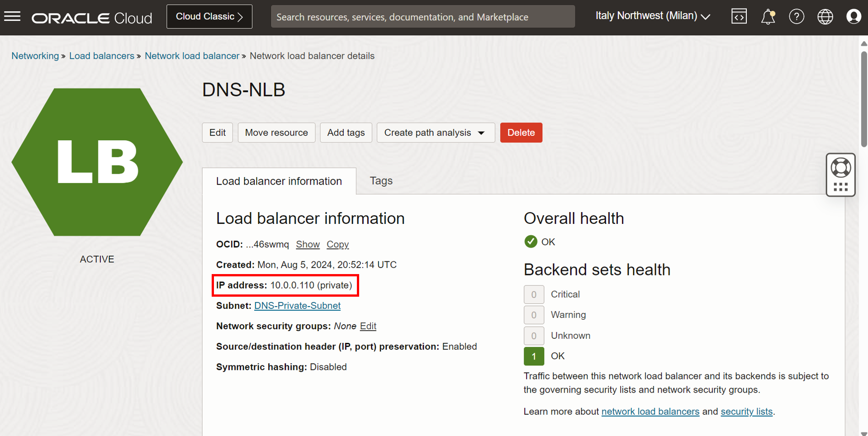Go to Network load balancer breadcrumb
This screenshot has height=436, width=868.
(192, 56)
